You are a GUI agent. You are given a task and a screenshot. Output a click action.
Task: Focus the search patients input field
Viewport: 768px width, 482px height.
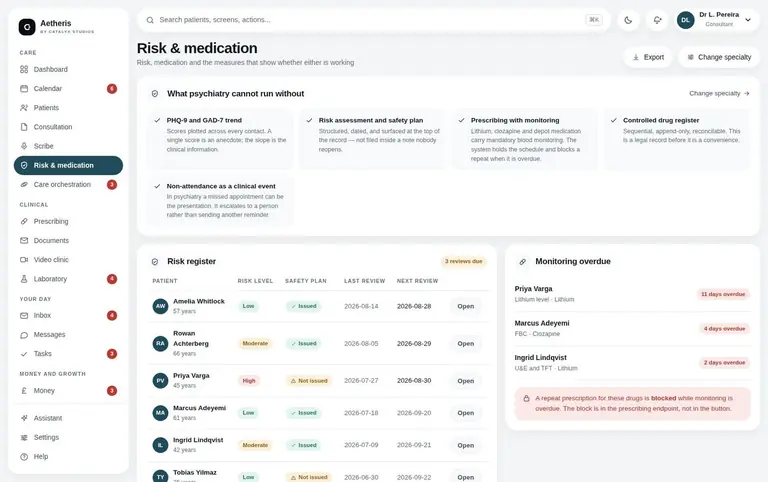pos(373,20)
